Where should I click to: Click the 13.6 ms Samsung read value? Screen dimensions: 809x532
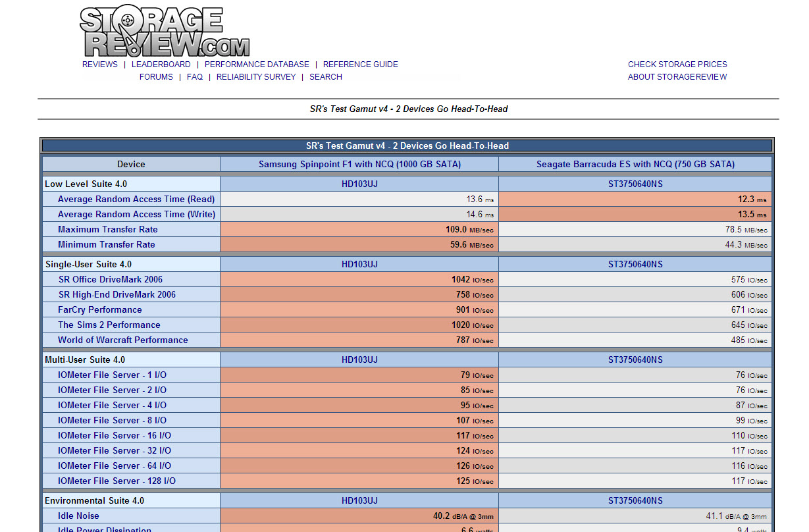(x=480, y=199)
